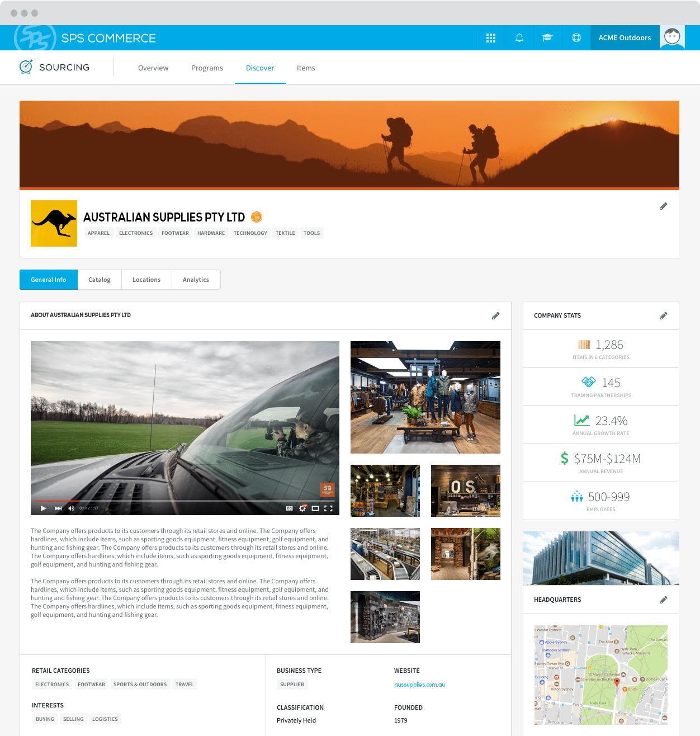This screenshot has height=736, width=700.
Task: Click the APPAREL category tag
Action: 98,233
